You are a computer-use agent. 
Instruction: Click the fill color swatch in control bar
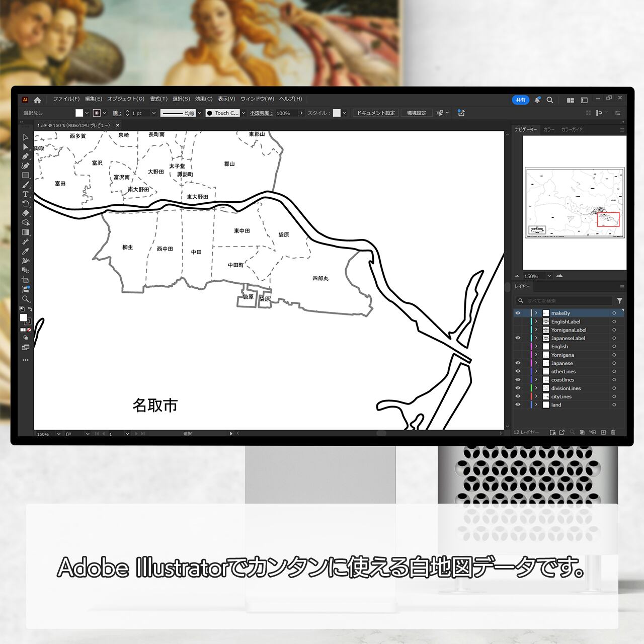(x=79, y=113)
